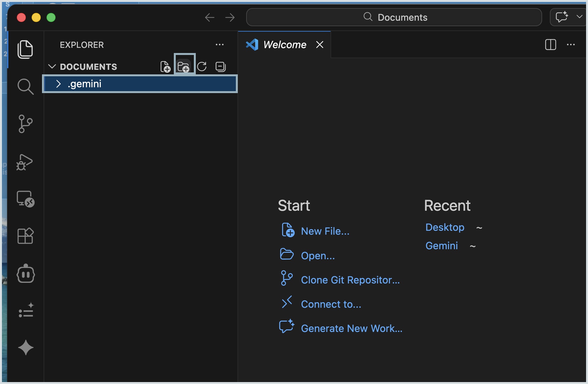The image size is (588, 384).
Task: Click the green fullscreen window button
Action: click(51, 17)
